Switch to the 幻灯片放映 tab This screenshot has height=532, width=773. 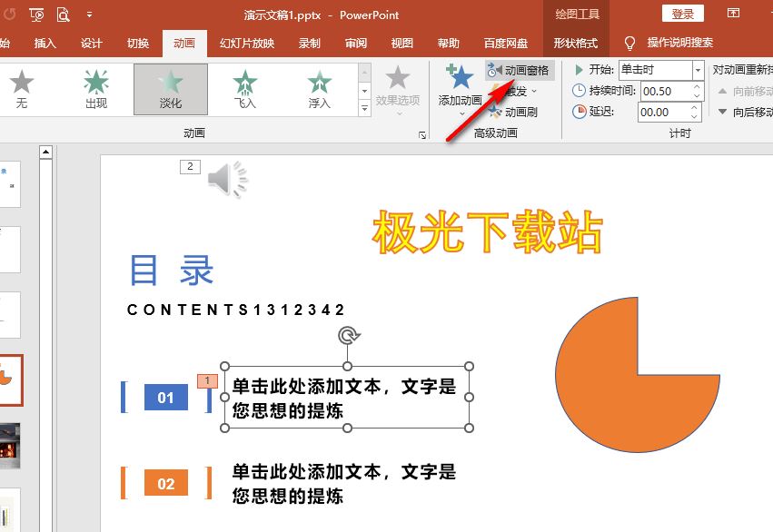(246, 43)
